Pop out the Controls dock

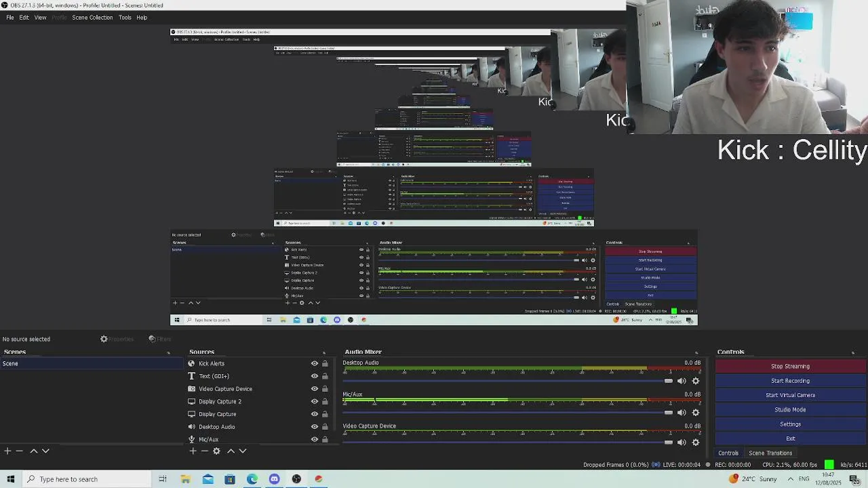pos(853,352)
